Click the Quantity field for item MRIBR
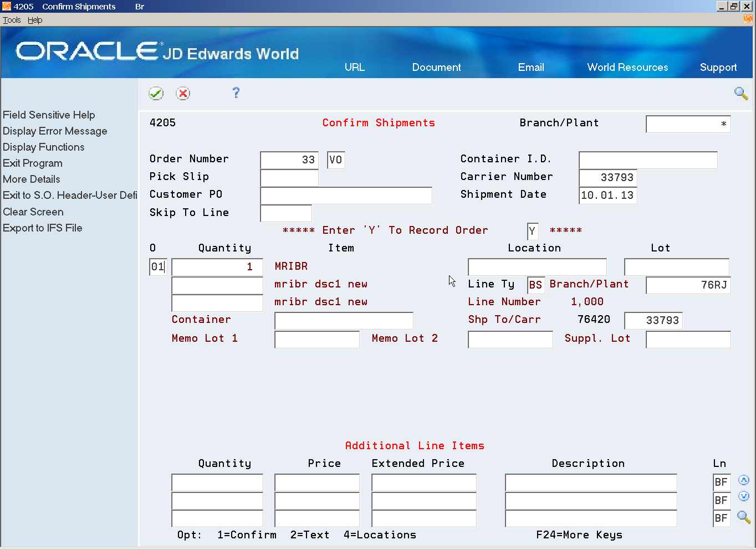756x550 pixels. click(217, 267)
